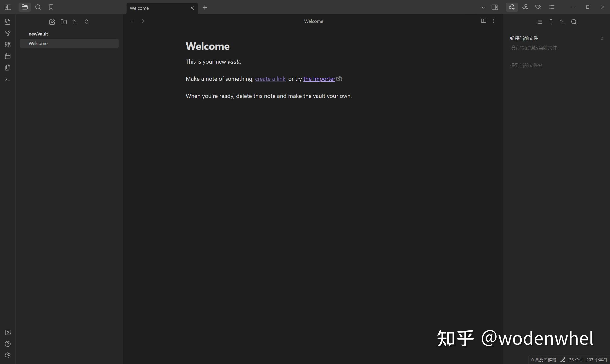The height and width of the screenshot is (364, 610).
Task: Toggle show more context in backlinks
Action: (551, 22)
